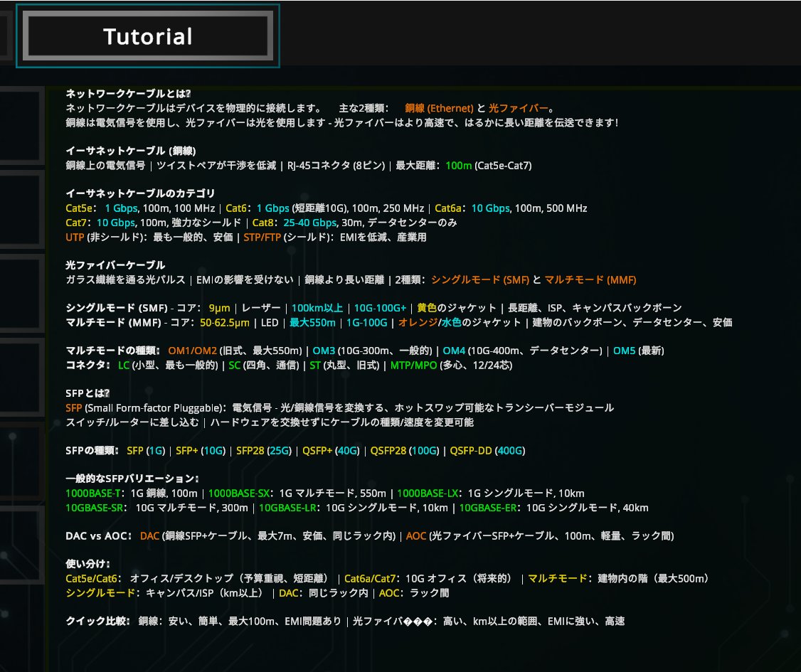Click the heading 'ネットワークケーブルとは?'
This screenshot has height=672, width=801.
(128, 93)
